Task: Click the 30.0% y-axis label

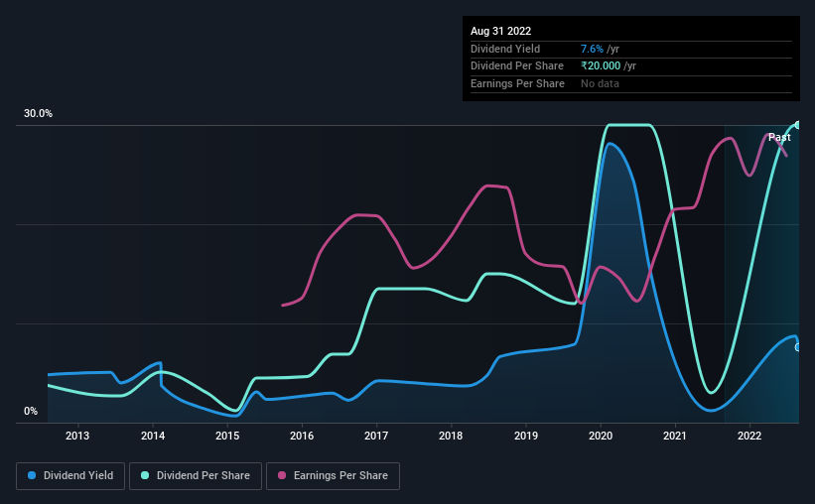Action: [38, 113]
